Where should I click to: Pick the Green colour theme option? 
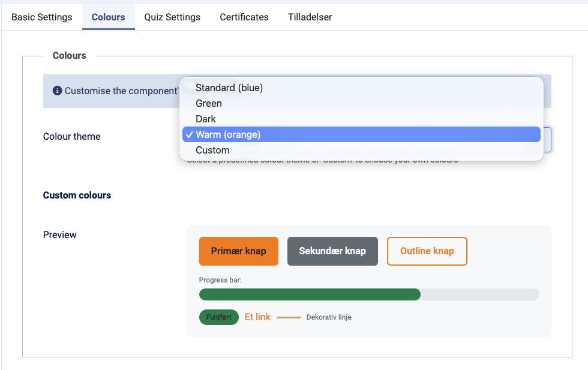(209, 103)
